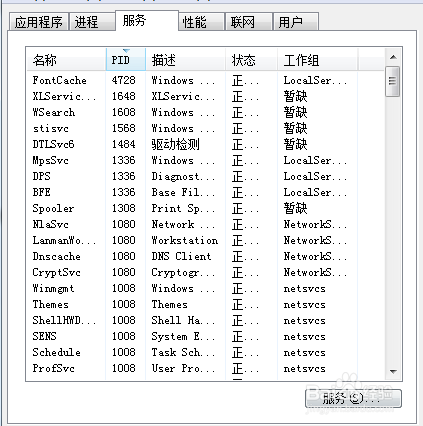The width and height of the screenshot is (423, 426).
Task: Click the Workstation description cell
Action: 185,240
